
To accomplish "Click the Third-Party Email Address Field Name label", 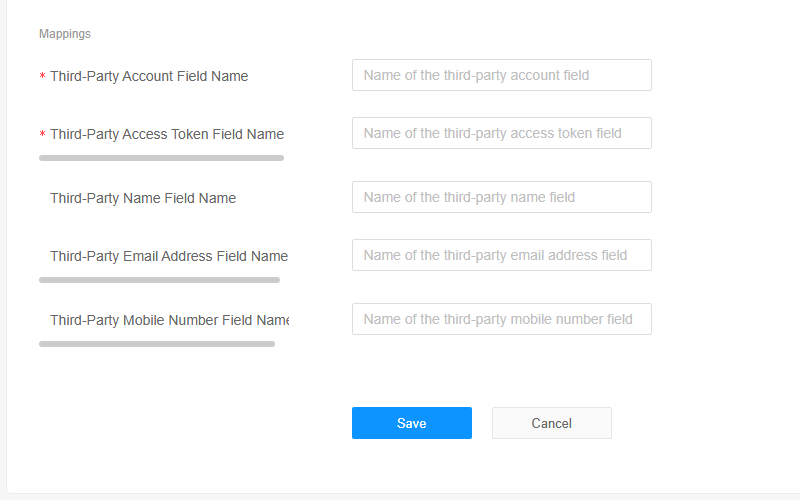I will (x=169, y=256).
